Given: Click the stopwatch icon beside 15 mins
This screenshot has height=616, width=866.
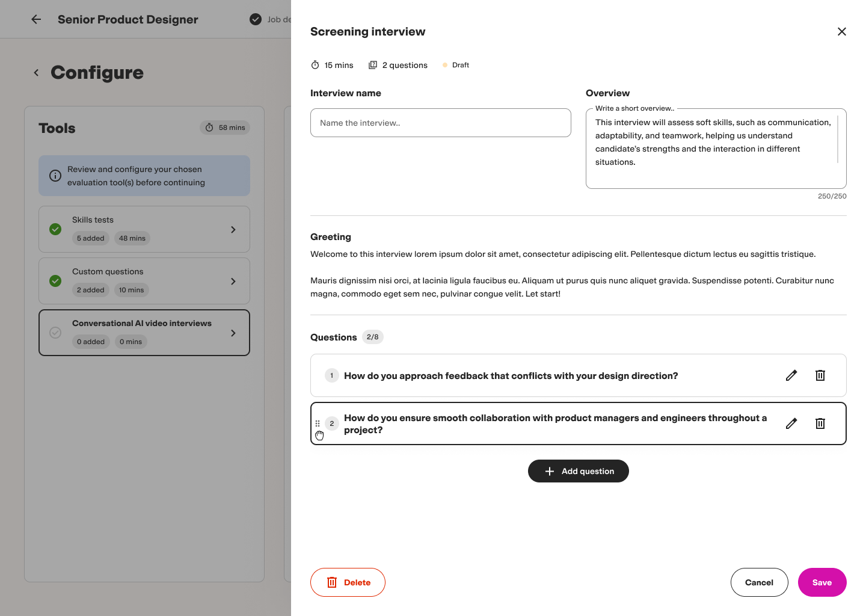Looking at the screenshot, I should tap(315, 65).
